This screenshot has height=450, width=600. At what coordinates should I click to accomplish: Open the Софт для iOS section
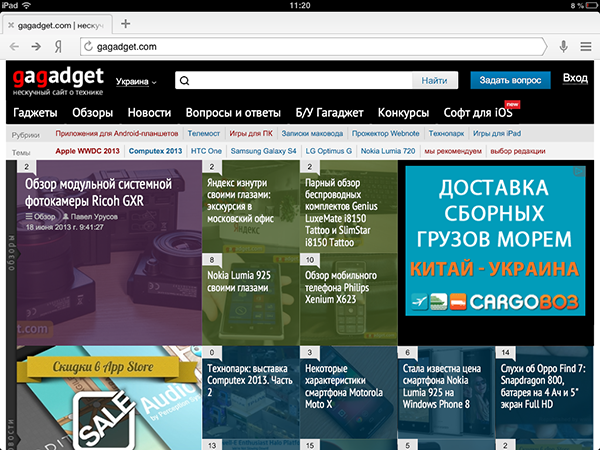pyautogui.click(x=478, y=113)
